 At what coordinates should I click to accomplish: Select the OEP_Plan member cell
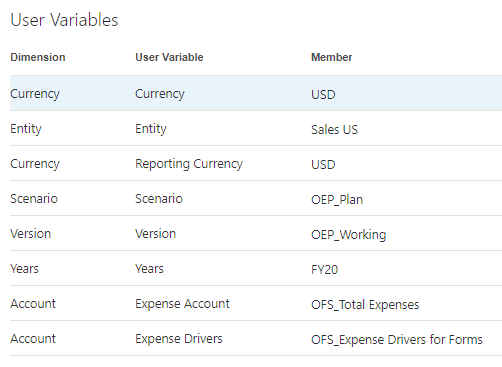(337, 200)
